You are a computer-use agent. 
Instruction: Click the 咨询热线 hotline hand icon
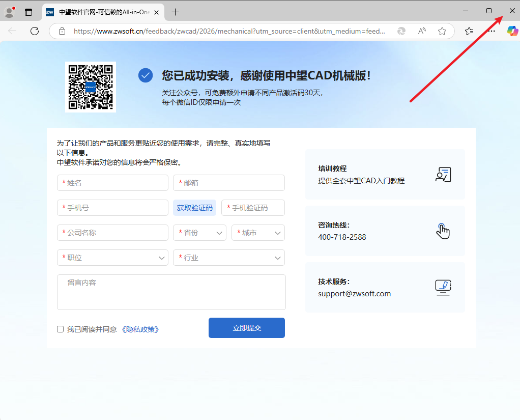[x=443, y=231]
